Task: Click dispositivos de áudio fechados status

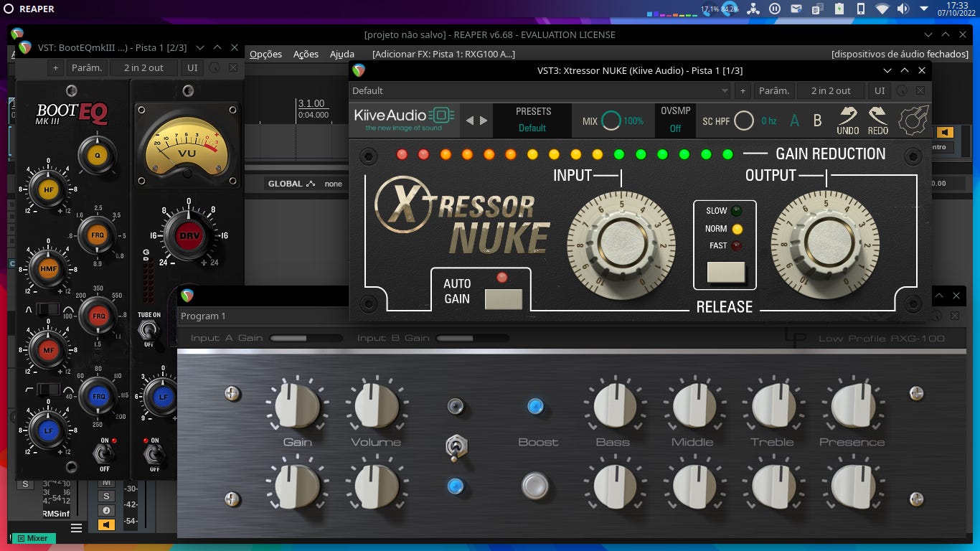Action: pyautogui.click(x=900, y=54)
